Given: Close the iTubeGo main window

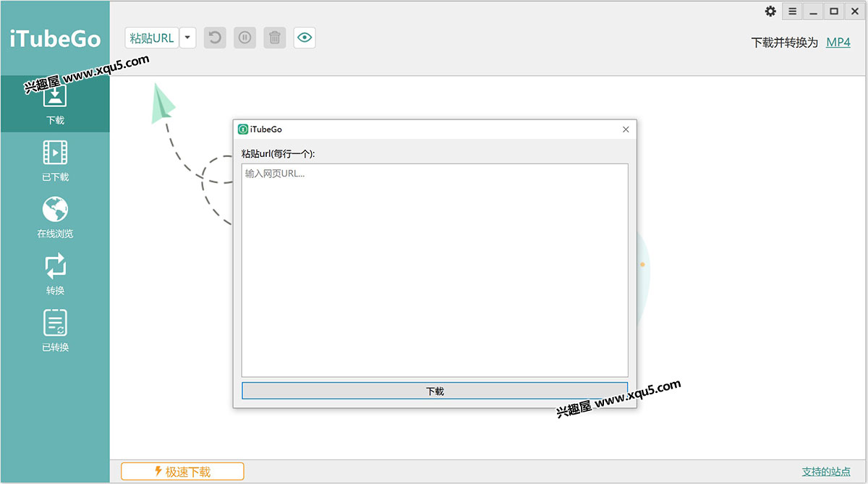Looking at the screenshot, I should coord(854,11).
